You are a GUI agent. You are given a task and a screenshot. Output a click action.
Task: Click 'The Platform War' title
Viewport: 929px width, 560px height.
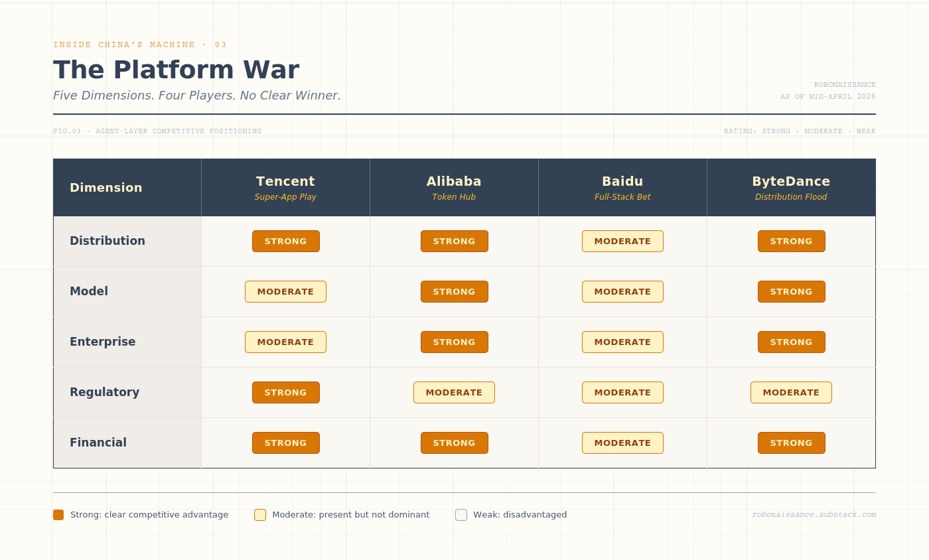[177, 70]
